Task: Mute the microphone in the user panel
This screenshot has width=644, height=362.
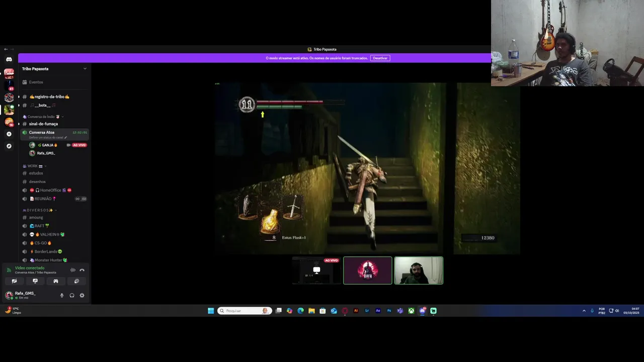Action: (62, 295)
